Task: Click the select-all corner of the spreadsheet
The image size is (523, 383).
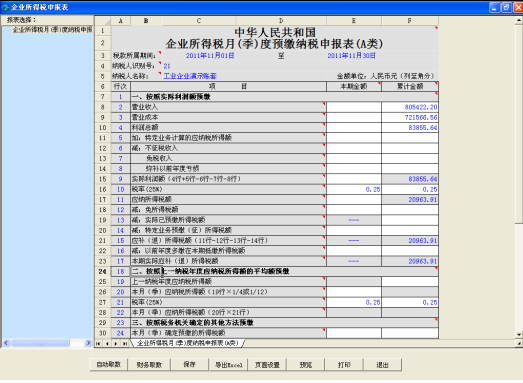Action: click(x=103, y=21)
